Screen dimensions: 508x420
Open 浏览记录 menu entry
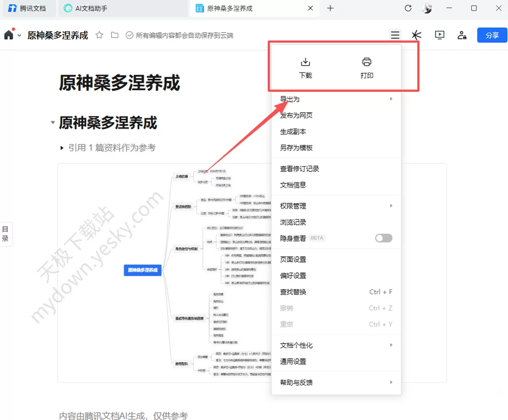point(336,222)
